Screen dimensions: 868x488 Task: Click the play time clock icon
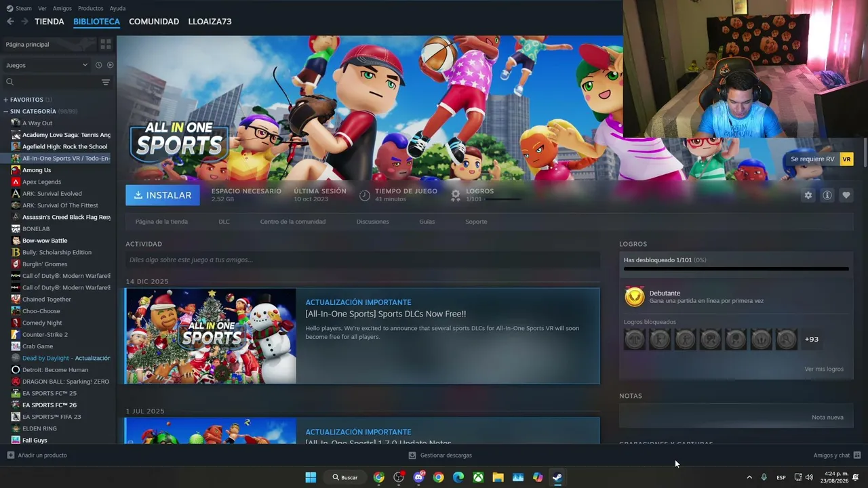(365, 195)
